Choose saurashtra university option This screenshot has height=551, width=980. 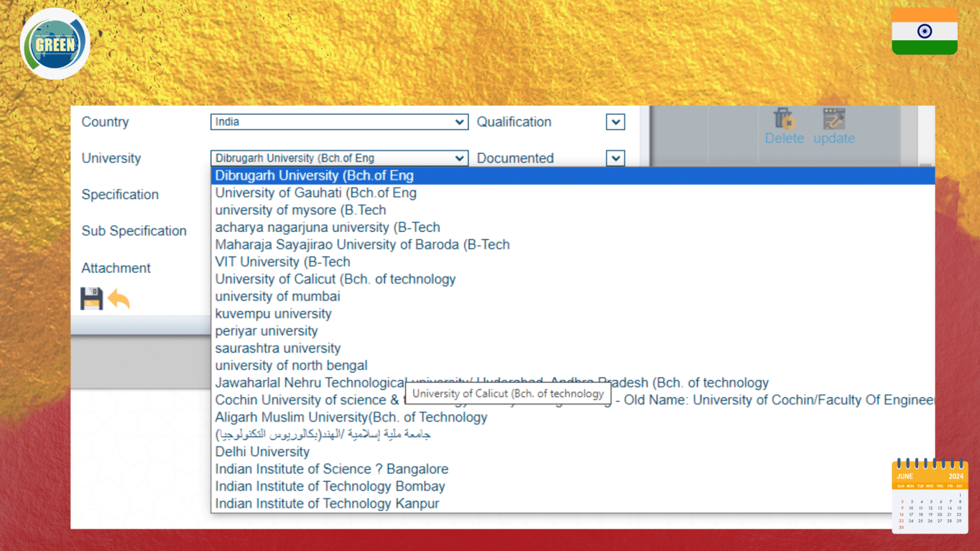click(x=573, y=348)
